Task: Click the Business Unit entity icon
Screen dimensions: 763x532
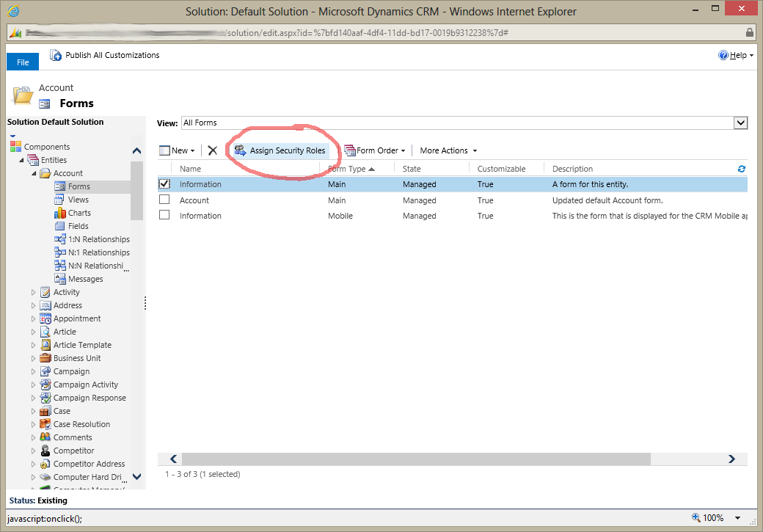Action: (45, 358)
